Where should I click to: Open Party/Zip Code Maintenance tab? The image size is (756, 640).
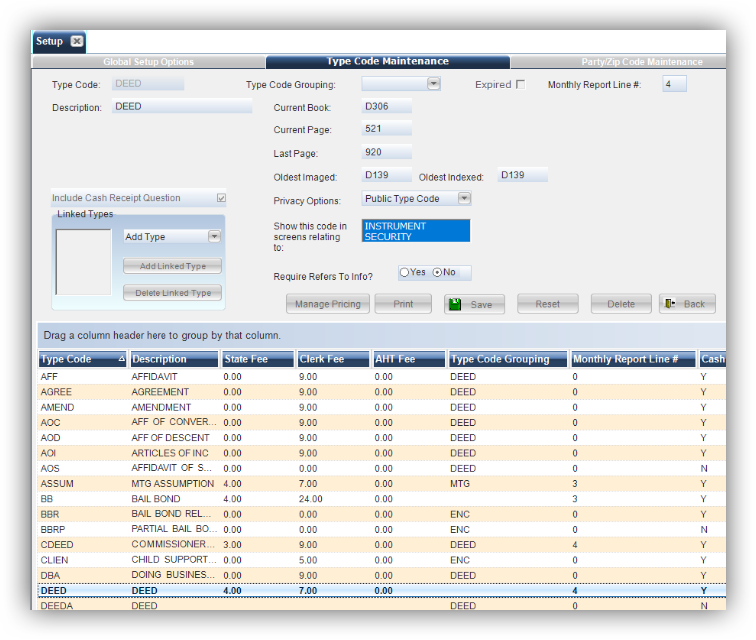point(620,62)
